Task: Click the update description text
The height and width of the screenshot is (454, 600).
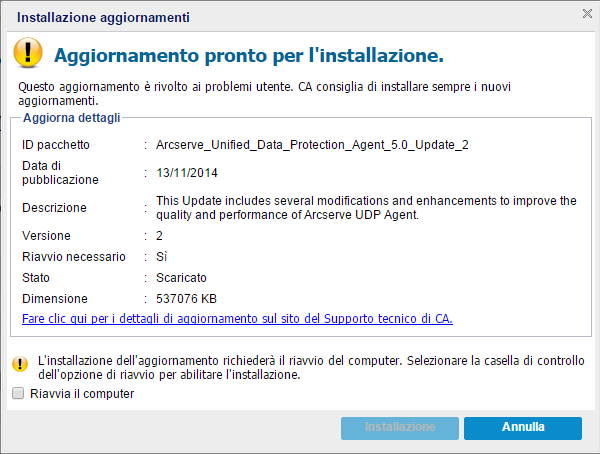Action: click(x=366, y=207)
